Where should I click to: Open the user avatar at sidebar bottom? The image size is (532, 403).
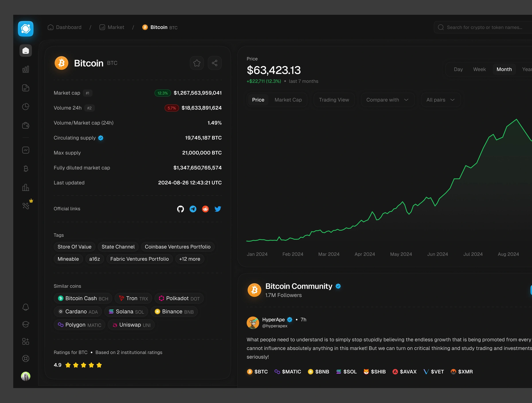pos(25,376)
